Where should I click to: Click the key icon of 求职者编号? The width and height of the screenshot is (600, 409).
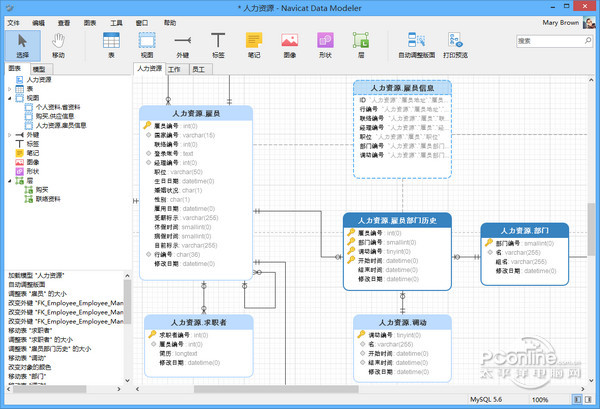(152, 334)
